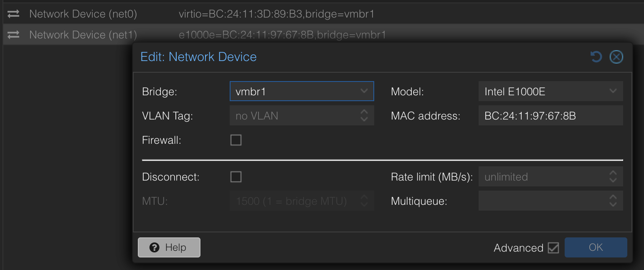Open Help for network device settings

[169, 247]
